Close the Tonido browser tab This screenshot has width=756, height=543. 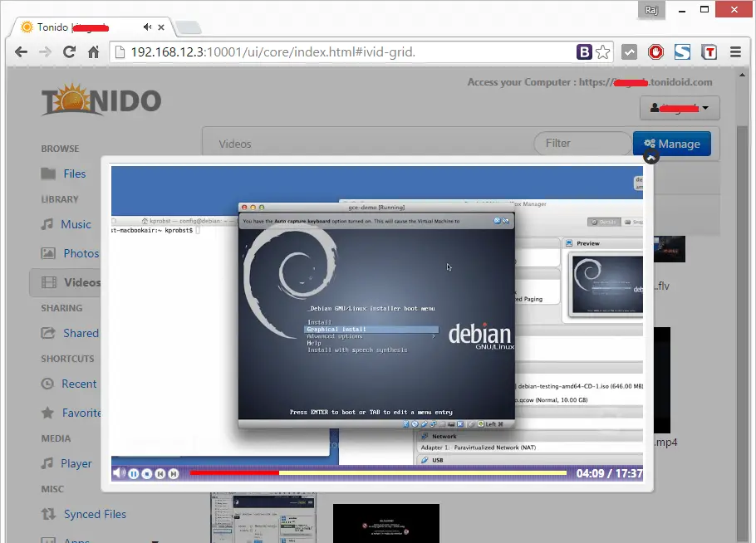(x=161, y=27)
